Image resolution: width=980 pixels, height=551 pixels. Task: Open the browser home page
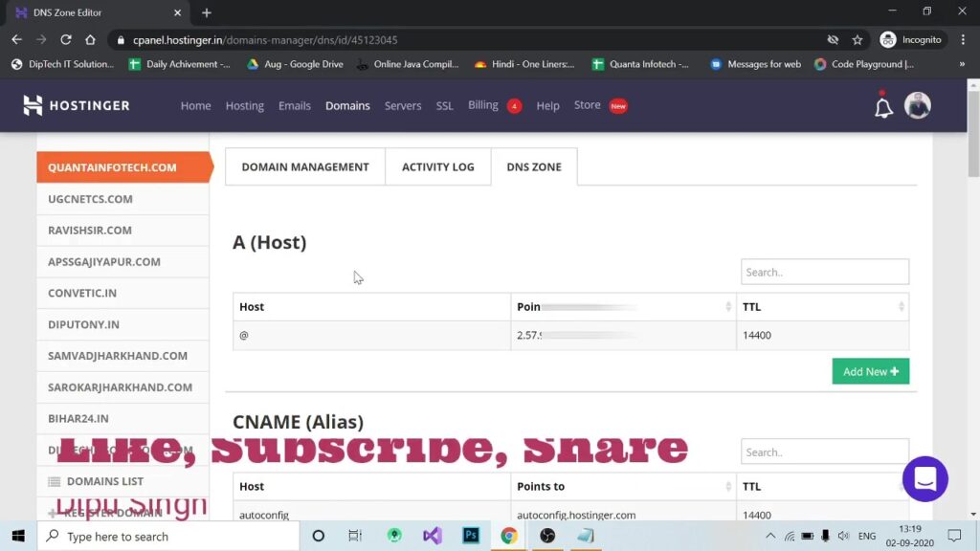[90, 40]
